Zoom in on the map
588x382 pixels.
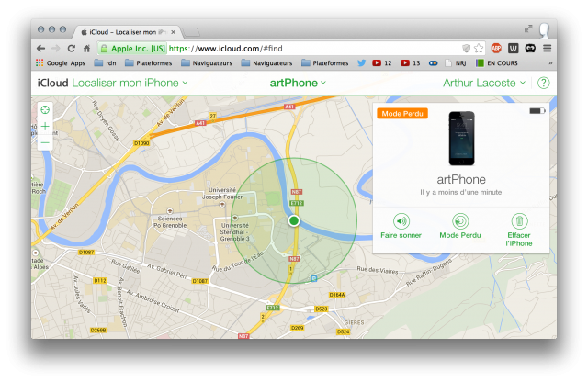coord(45,127)
